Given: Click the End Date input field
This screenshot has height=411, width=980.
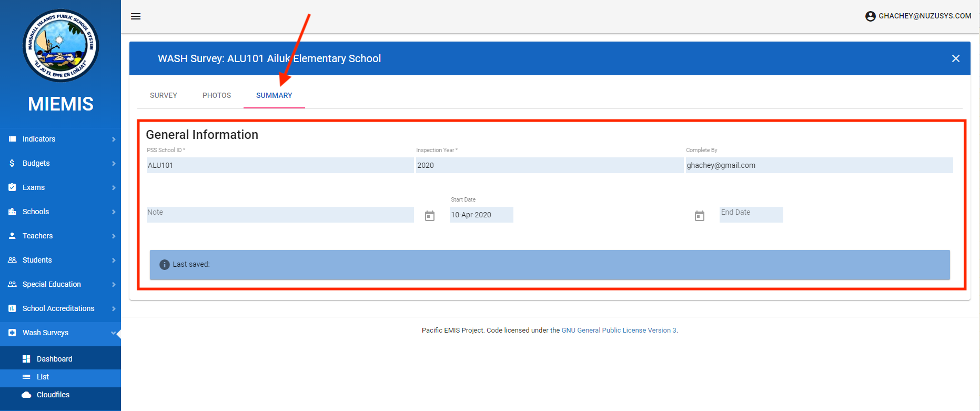Looking at the screenshot, I should (751, 215).
